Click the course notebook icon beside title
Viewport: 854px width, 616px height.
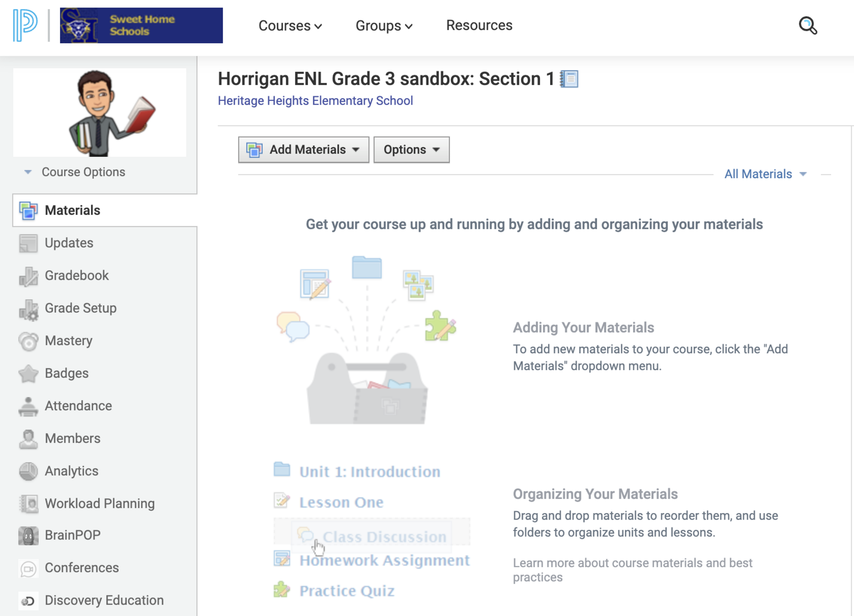(x=569, y=79)
